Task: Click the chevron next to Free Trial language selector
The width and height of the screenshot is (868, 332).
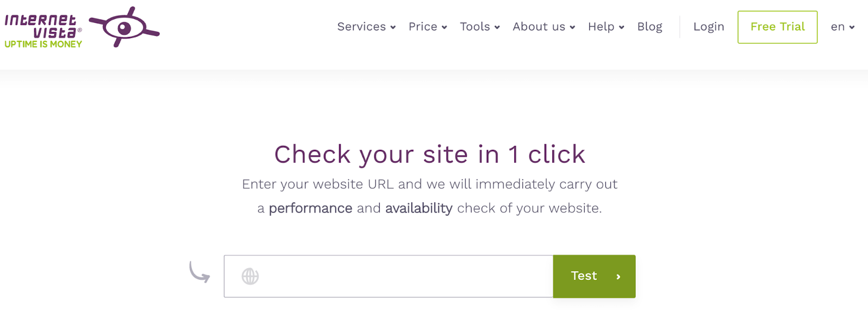Action: click(x=852, y=27)
